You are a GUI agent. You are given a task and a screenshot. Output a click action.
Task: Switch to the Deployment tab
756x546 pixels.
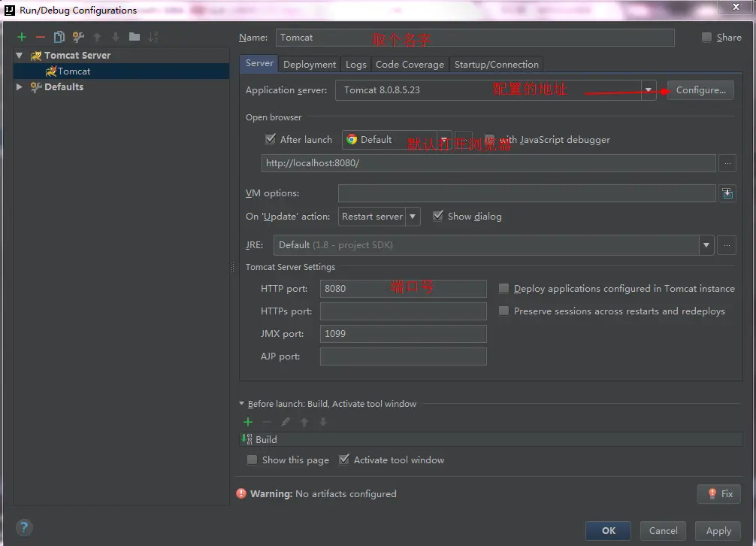point(310,64)
